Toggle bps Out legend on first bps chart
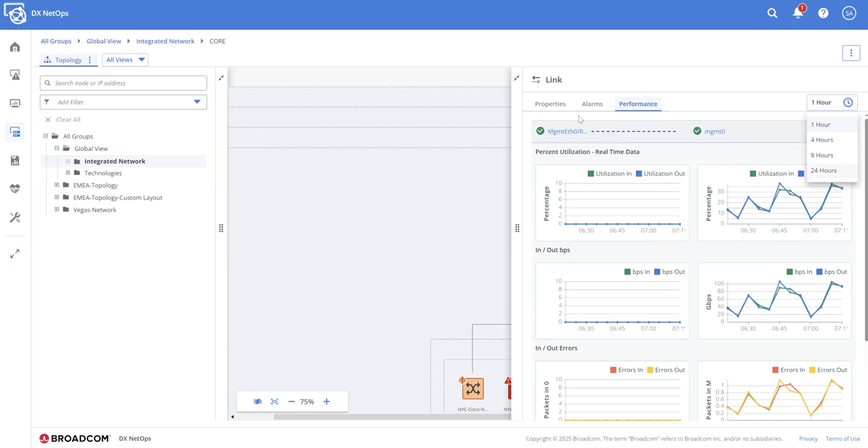 669,272
